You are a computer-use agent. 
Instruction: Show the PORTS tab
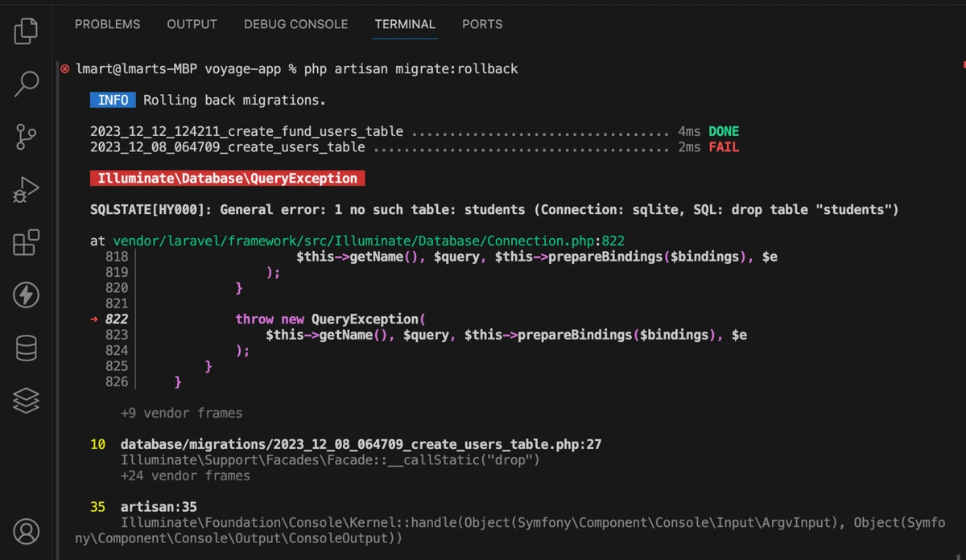tap(481, 24)
